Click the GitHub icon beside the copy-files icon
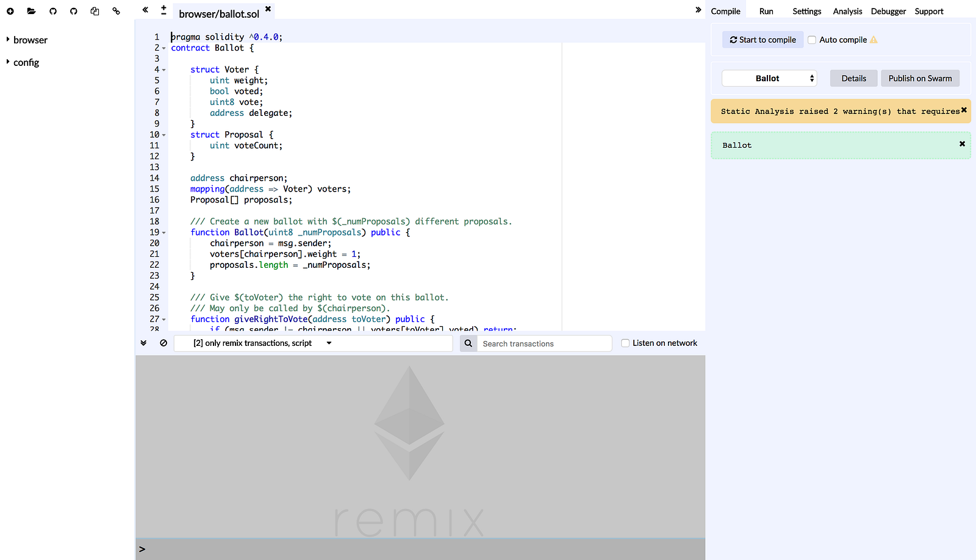The width and height of the screenshot is (976, 560). (x=74, y=11)
